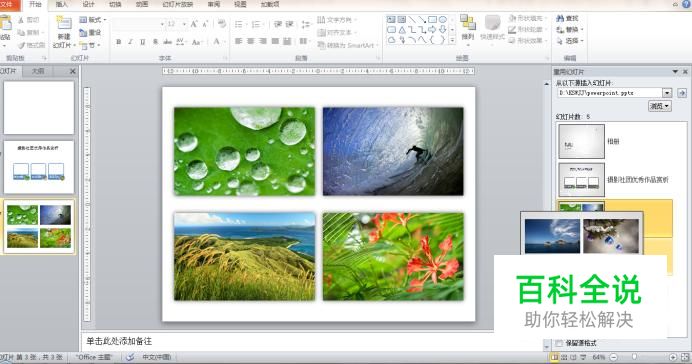The width and height of the screenshot is (692, 364).
Task: Select the right arrow shape
Action: (432, 30)
